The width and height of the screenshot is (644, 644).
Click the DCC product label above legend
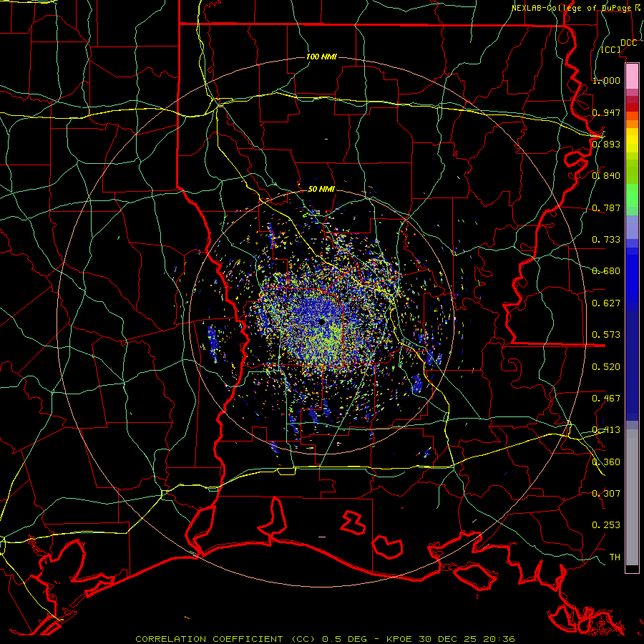click(x=628, y=43)
